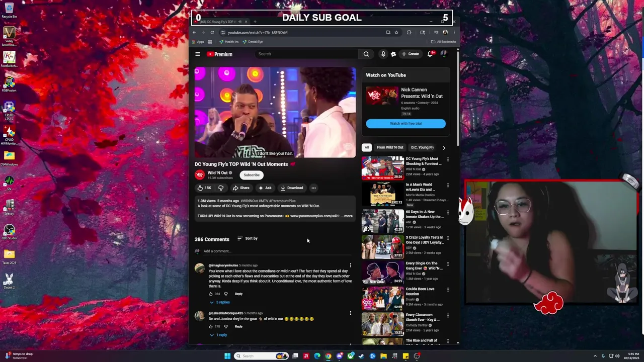Click the video player
644x362 pixels.
coord(275,113)
